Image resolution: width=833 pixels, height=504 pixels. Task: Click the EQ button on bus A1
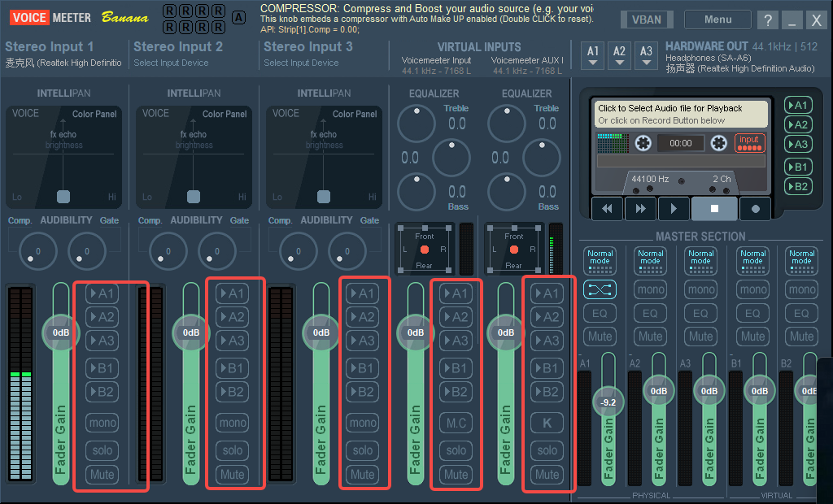pyautogui.click(x=600, y=313)
